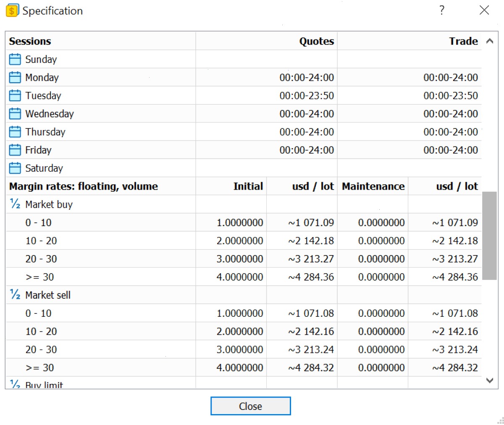Click Tuesday's Trade time 00:00-23:50
The image size is (504, 425).
pyautogui.click(x=451, y=96)
